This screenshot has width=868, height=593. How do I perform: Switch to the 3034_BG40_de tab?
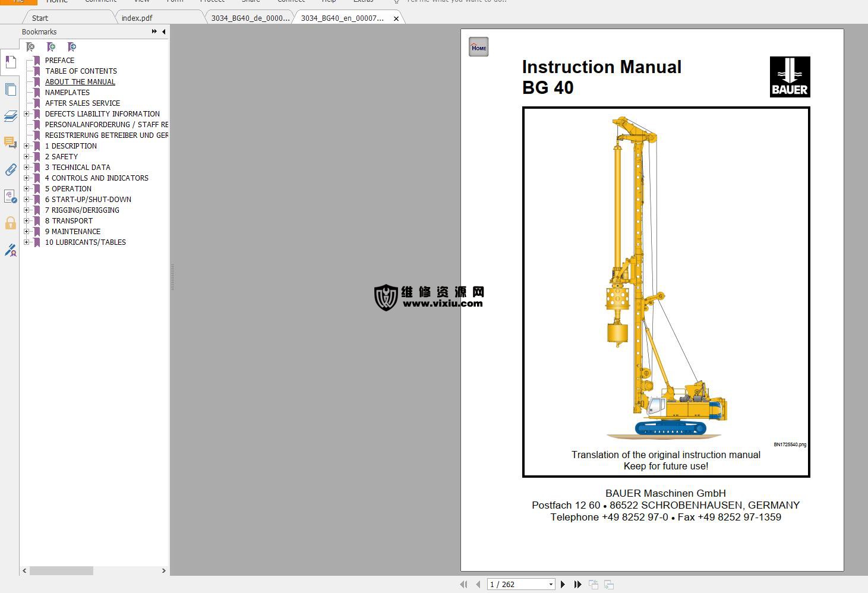click(250, 18)
